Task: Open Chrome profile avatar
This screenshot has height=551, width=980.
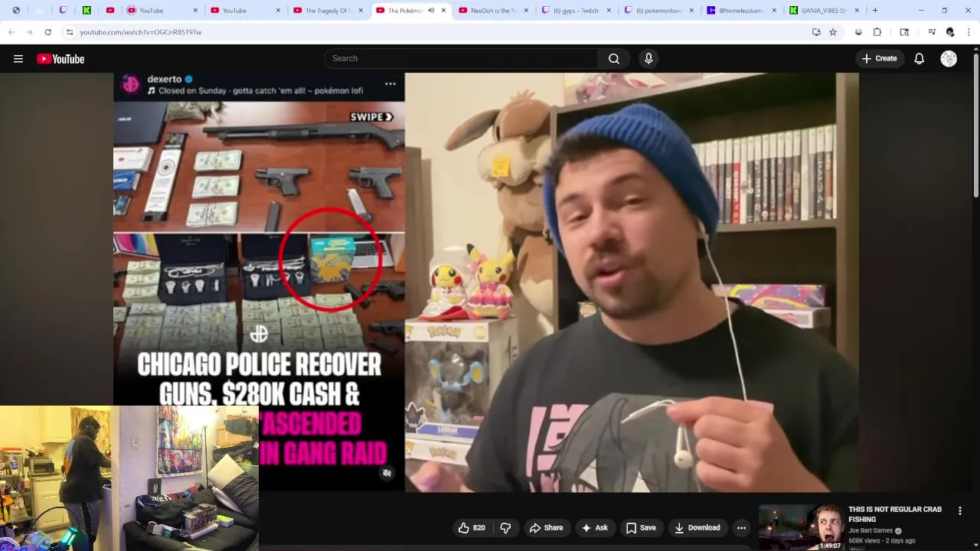Action: tap(950, 32)
